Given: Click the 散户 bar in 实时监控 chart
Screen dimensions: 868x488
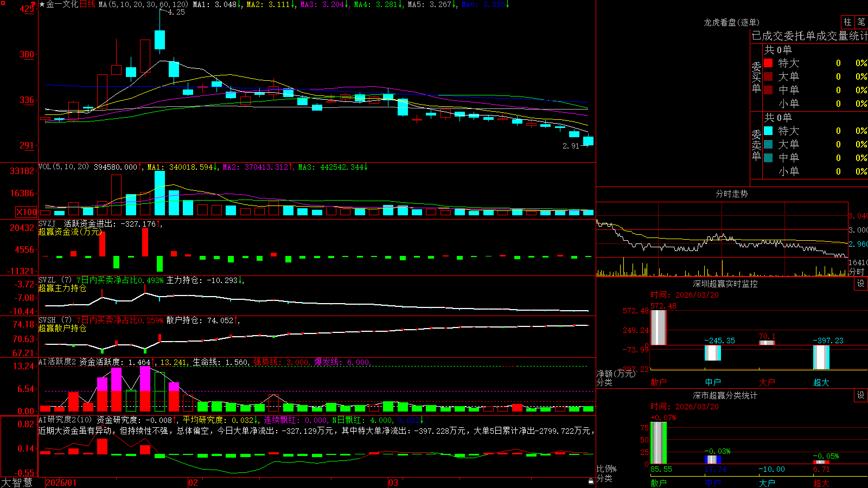Looking at the screenshot, I should [x=658, y=328].
